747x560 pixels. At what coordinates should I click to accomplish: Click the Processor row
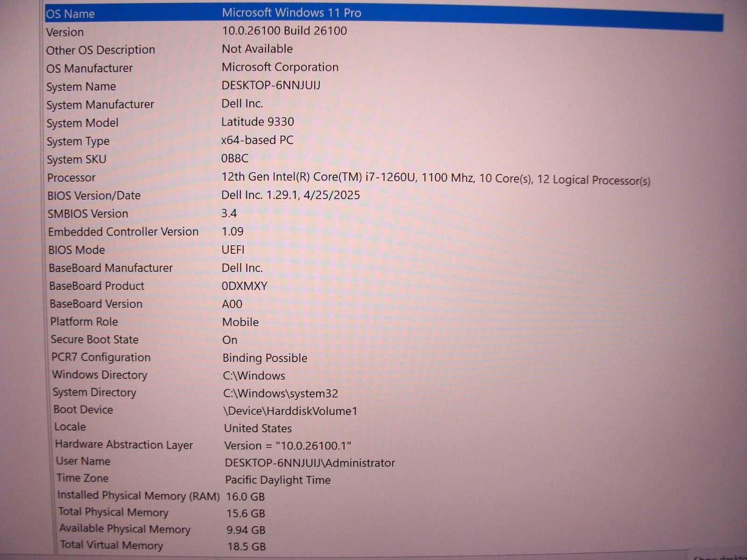[71, 178]
